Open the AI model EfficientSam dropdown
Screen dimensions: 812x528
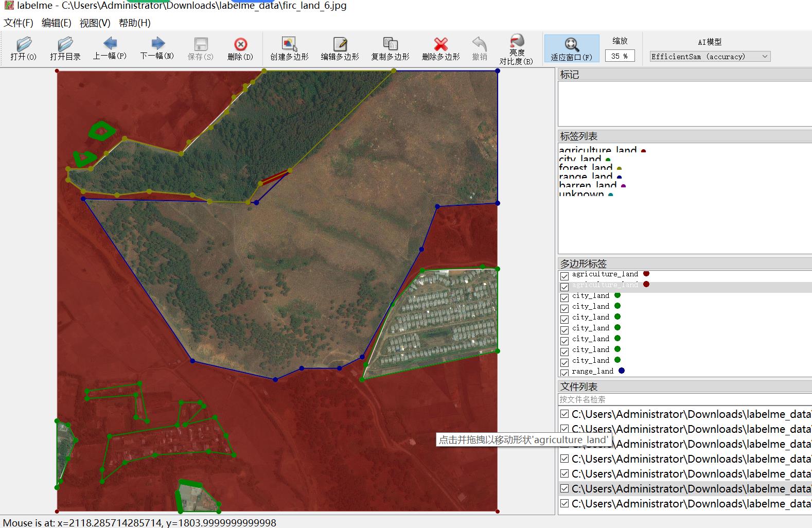tap(710, 57)
